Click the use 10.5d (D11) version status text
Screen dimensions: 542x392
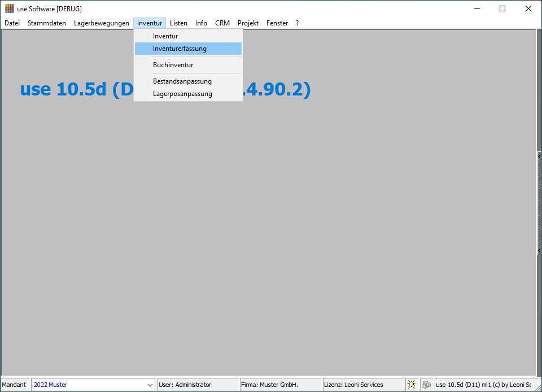(483, 385)
